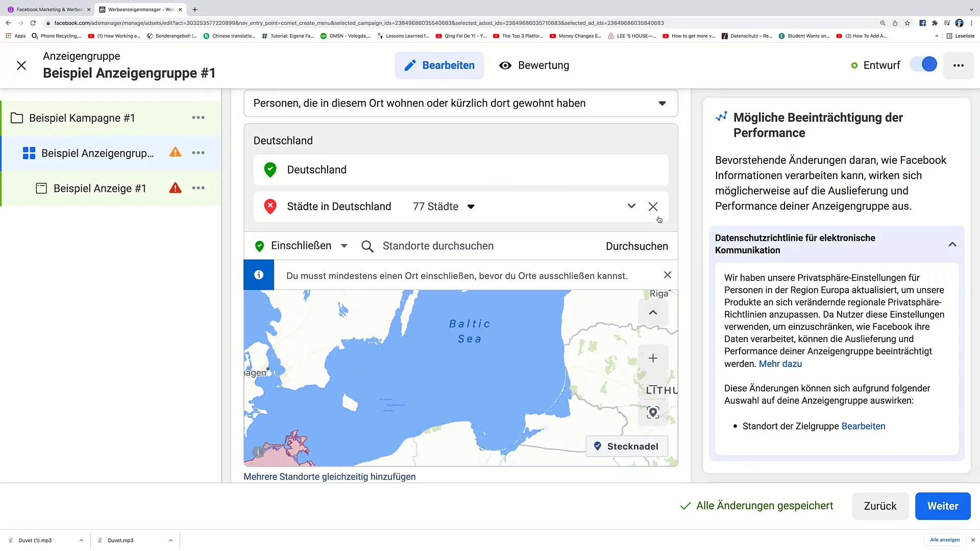The width and height of the screenshot is (980, 551).
Task: Click Alle anzeigen in downloads bar
Action: pyautogui.click(x=945, y=540)
